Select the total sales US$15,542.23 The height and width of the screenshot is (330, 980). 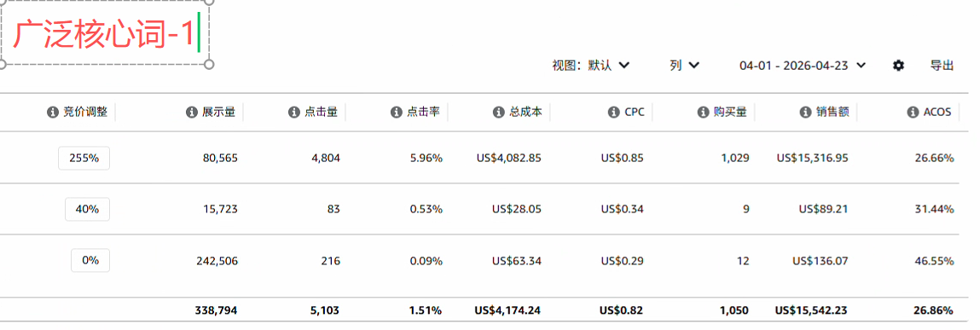812,310
